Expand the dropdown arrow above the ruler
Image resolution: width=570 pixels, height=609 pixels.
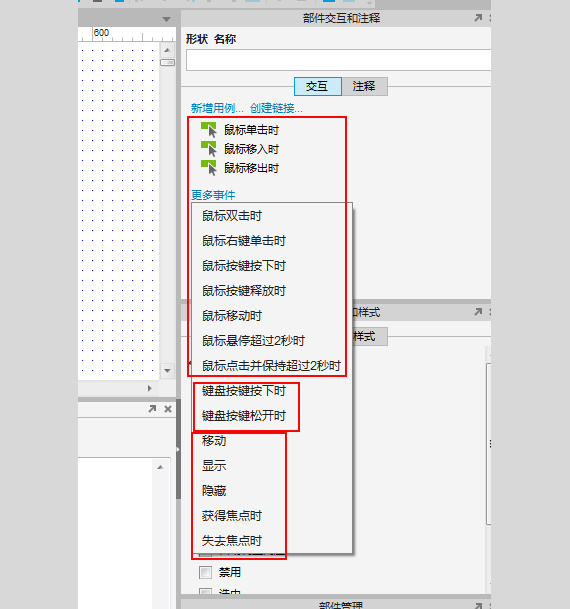(x=167, y=19)
